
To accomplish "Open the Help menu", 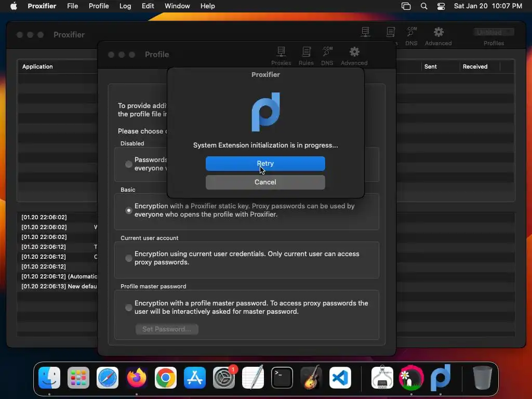I will coord(208,6).
